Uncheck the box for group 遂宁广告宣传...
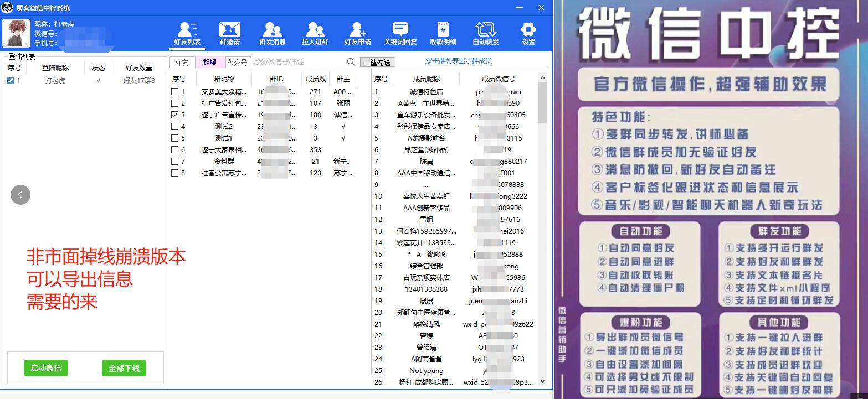Image resolution: width=868 pixels, height=399 pixels. pyautogui.click(x=175, y=115)
